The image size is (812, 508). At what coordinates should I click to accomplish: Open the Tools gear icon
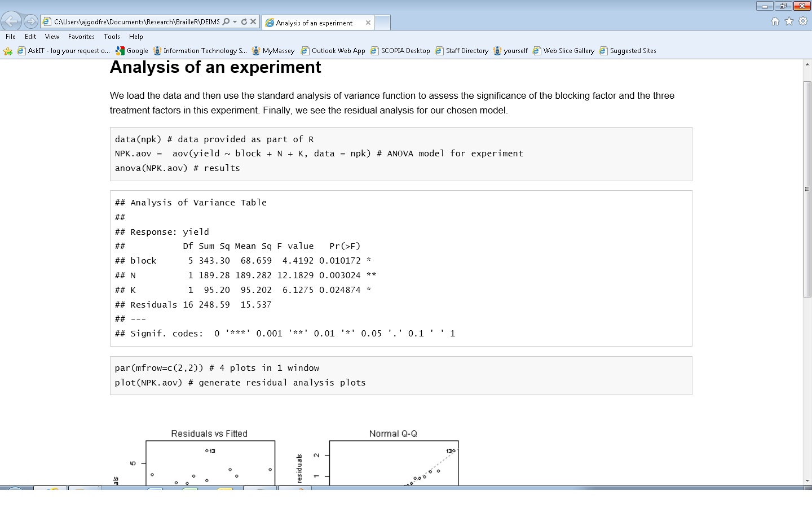[803, 21]
